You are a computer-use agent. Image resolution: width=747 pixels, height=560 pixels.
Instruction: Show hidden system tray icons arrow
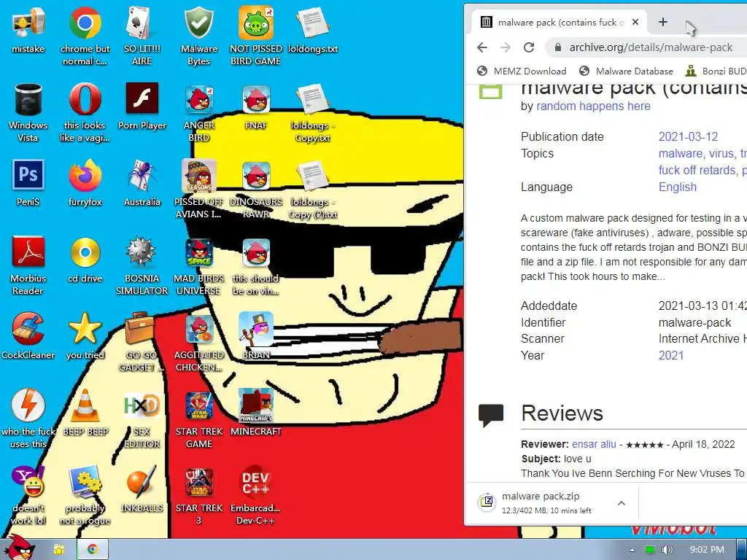coord(632,550)
